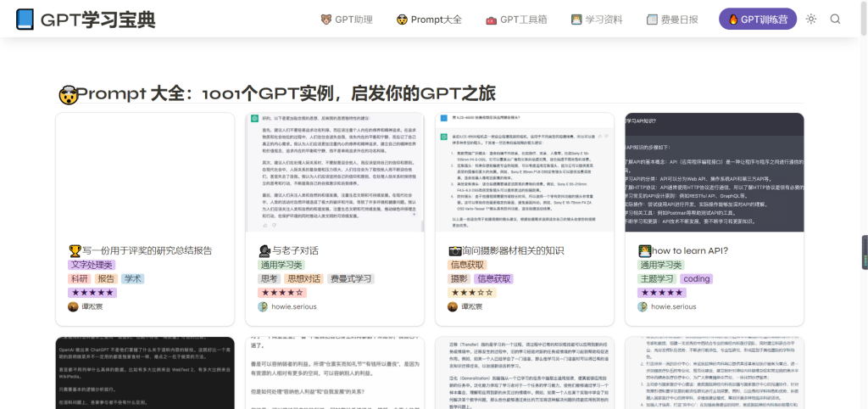Select the Prompt大全 menu item
The width and height of the screenshot is (868, 409).
429,20
